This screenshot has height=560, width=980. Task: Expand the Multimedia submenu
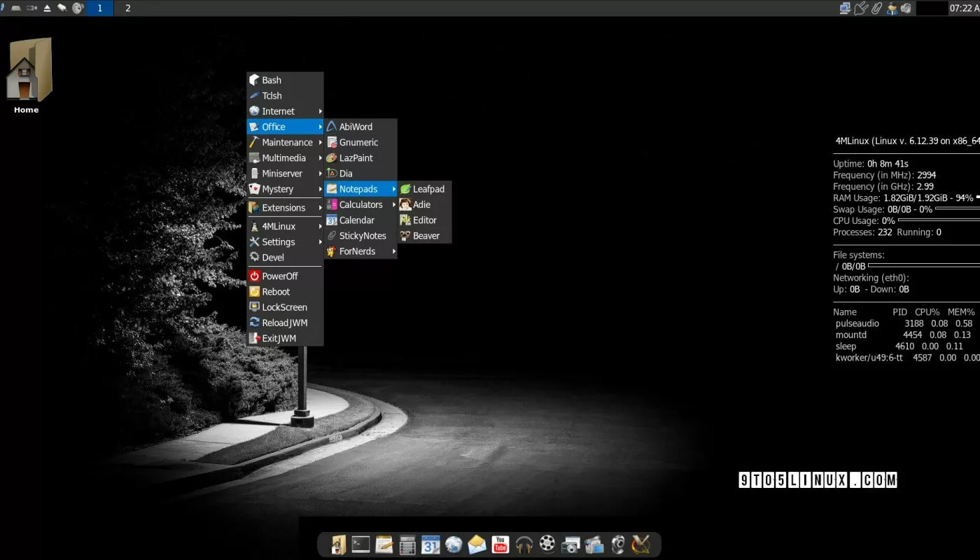coord(285,158)
